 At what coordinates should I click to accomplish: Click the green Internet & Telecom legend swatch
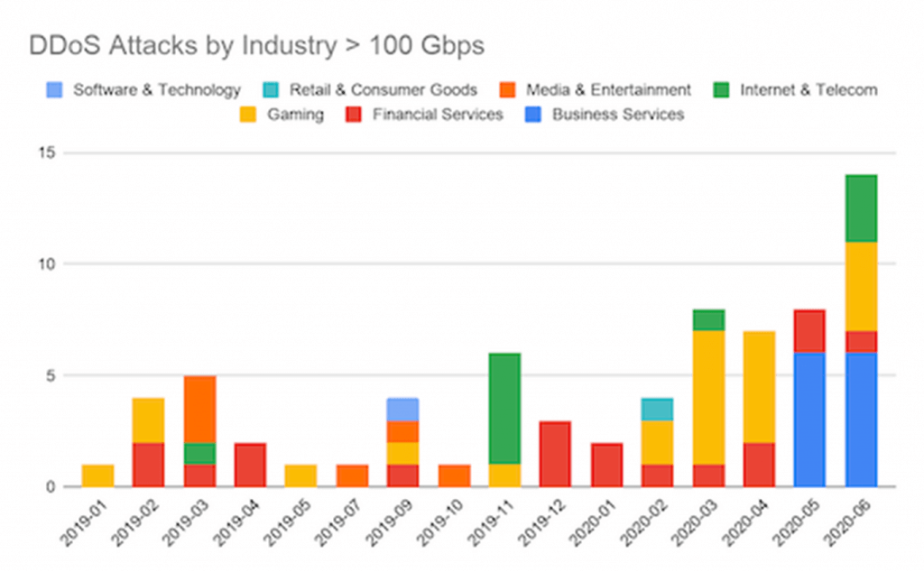(x=721, y=90)
